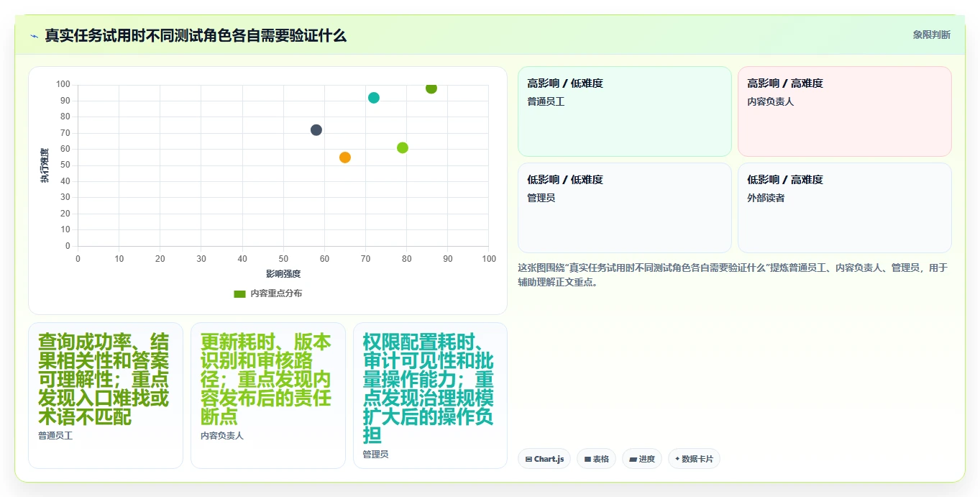Click the icon in the Chart.js chip
Viewport: 980px width, 497px height.
528,459
